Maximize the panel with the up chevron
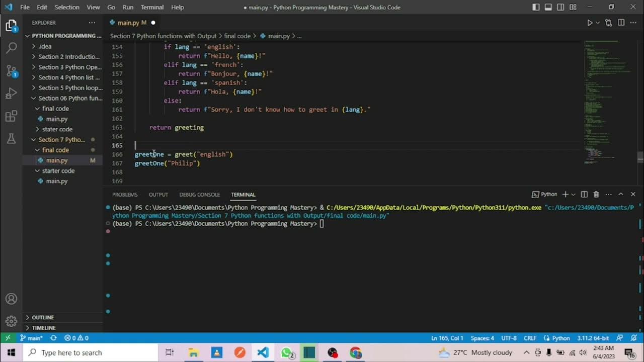This screenshot has width=644, height=362. click(621, 195)
